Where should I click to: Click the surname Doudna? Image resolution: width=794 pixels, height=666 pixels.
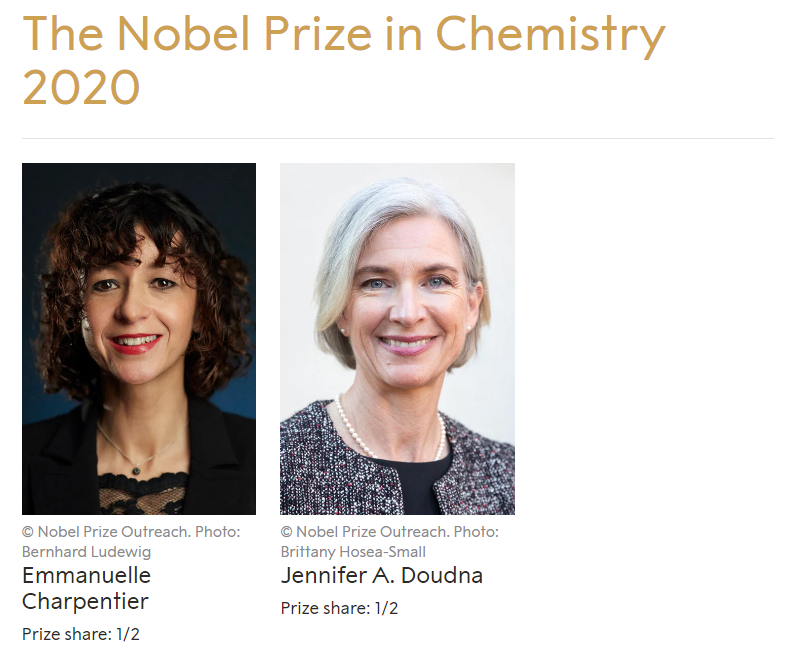click(x=445, y=576)
